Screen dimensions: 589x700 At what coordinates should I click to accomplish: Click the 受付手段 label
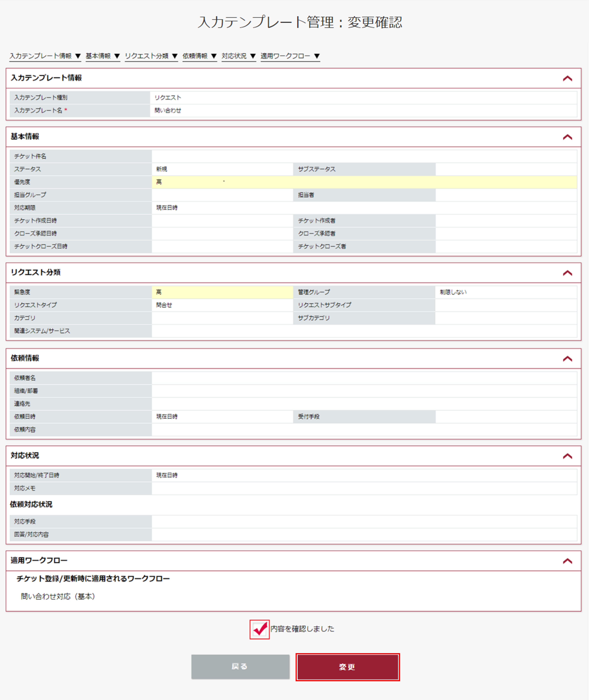(x=309, y=417)
